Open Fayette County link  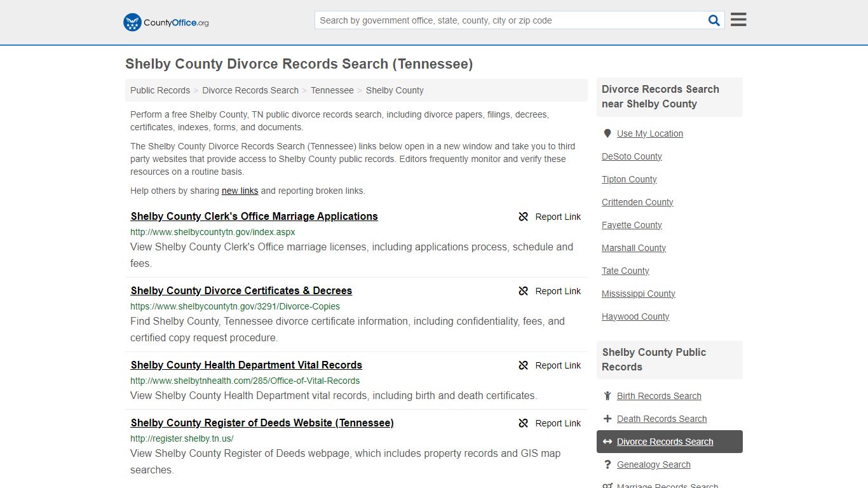(x=632, y=225)
